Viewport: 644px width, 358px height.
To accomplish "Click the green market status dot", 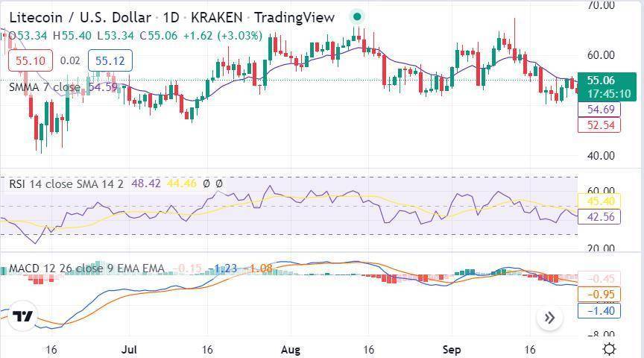I will point(357,17).
